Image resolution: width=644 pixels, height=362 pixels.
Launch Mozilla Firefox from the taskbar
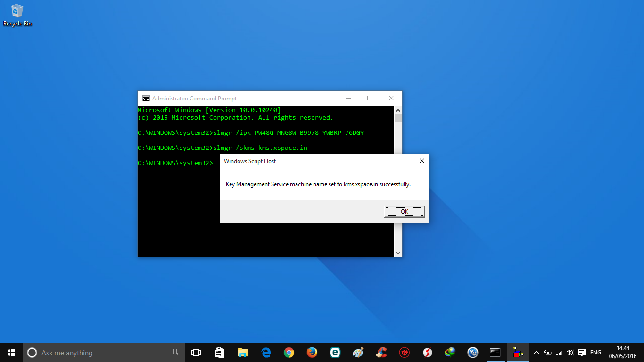pyautogui.click(x=312, y=353)
